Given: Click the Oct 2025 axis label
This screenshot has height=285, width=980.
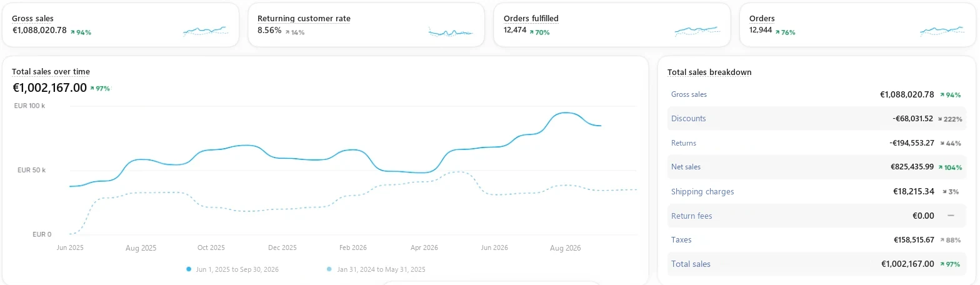Looking at the screenshot, I should (211, 248).
